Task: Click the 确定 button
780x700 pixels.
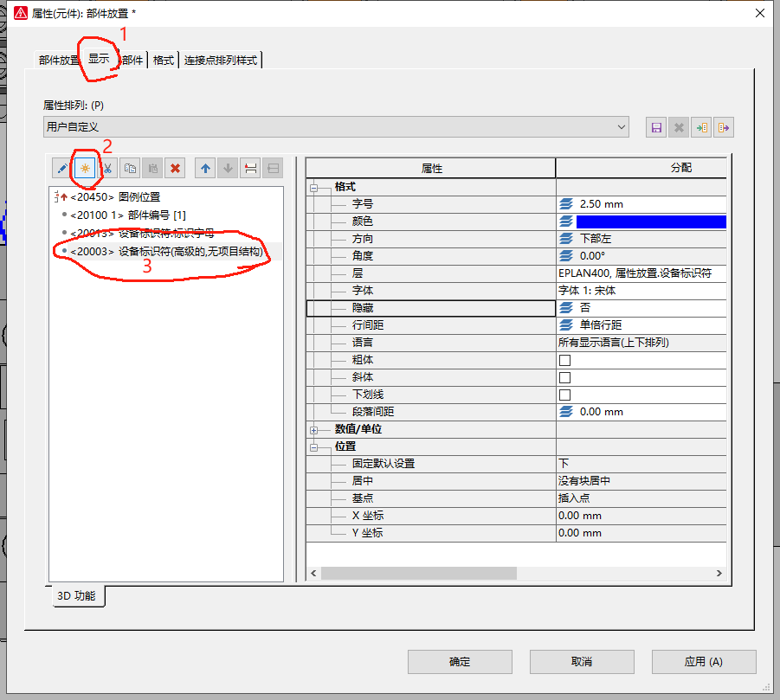Action: [459, 662]
